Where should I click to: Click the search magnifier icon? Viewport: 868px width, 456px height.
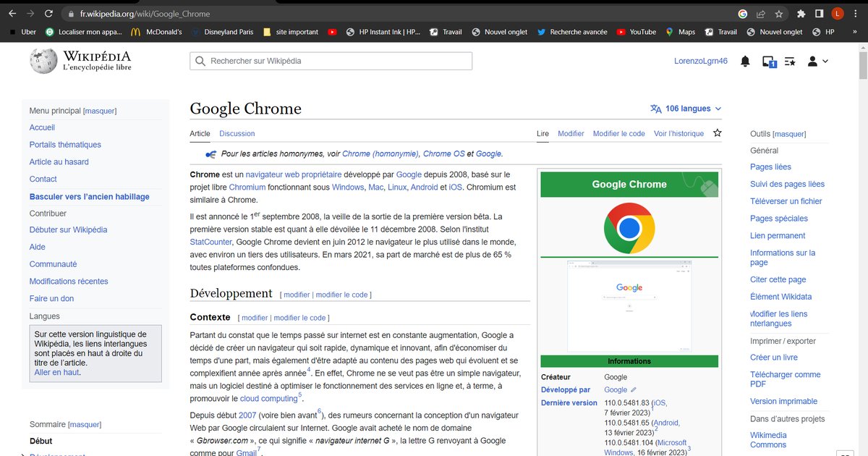(x=200, y=62)
